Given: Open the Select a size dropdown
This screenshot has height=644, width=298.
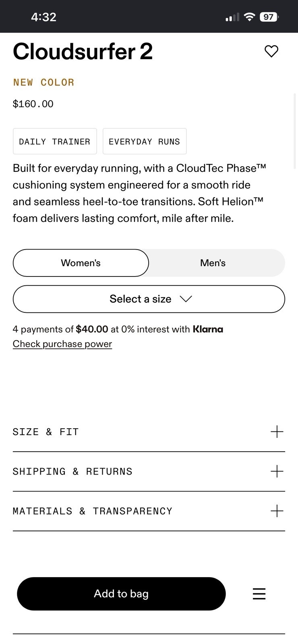Looking at the screenshot, I should tap(149, 299).
